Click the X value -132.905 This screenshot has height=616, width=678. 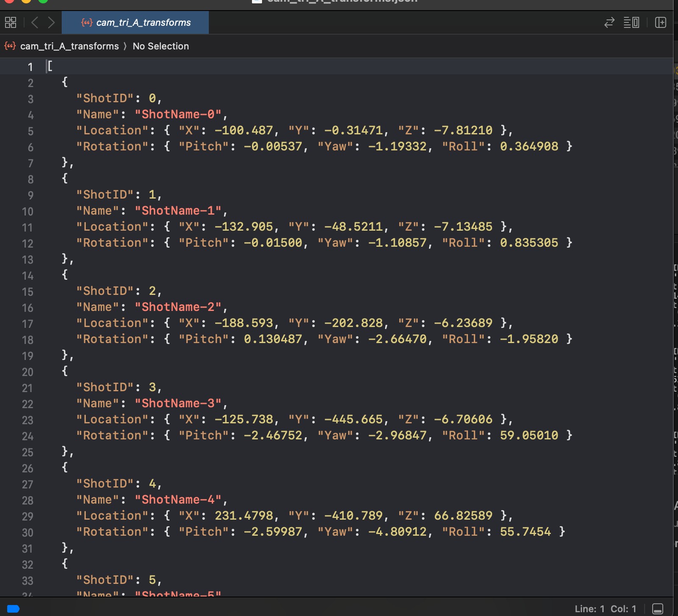244,227
